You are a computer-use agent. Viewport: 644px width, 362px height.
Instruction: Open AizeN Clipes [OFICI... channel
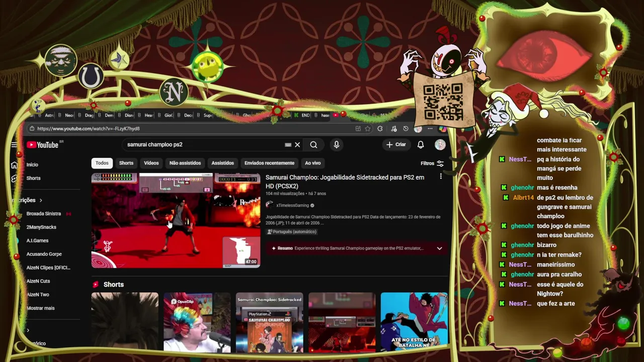tap(48, 267)
